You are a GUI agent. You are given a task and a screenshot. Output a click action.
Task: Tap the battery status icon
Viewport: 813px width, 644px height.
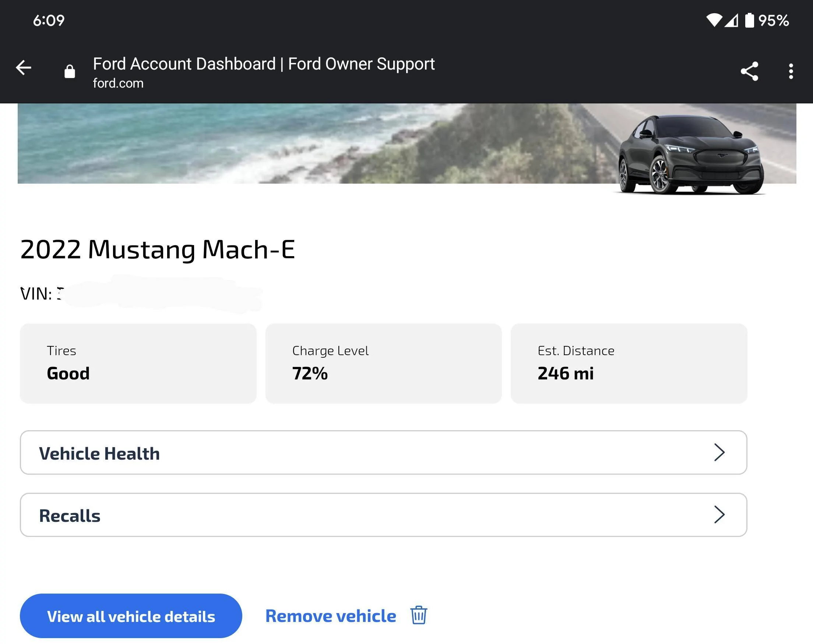[x=749, y=20]
